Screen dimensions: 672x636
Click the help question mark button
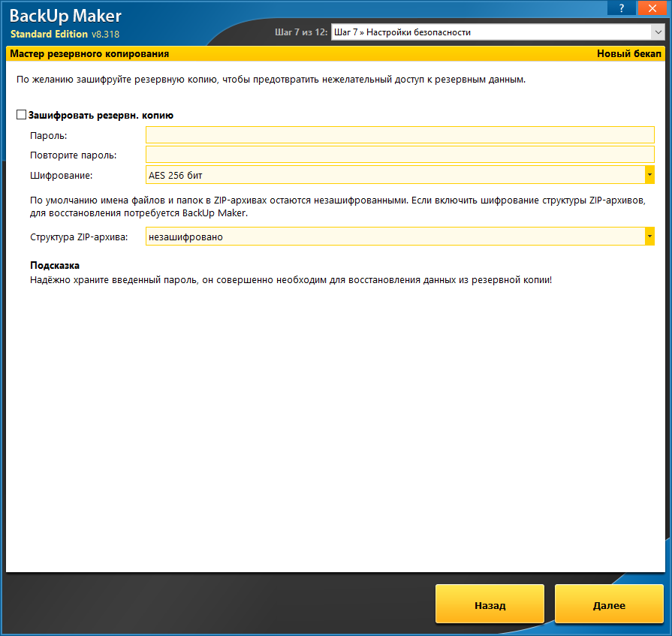tap(622, 8)
